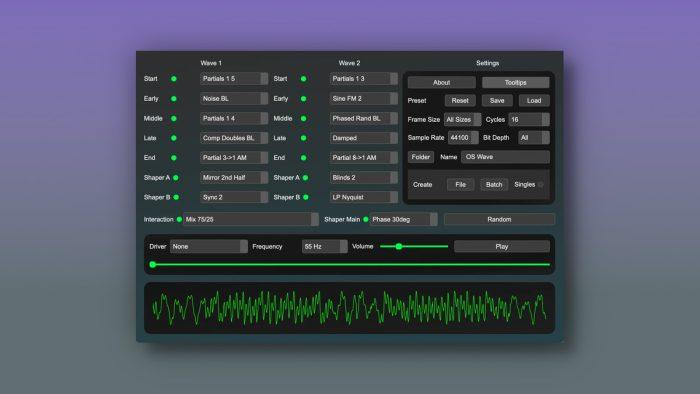Viewport: 700px width, 394px height.
Task: Toggle Wave 1 Middle green LED
Action: point(174,119)
